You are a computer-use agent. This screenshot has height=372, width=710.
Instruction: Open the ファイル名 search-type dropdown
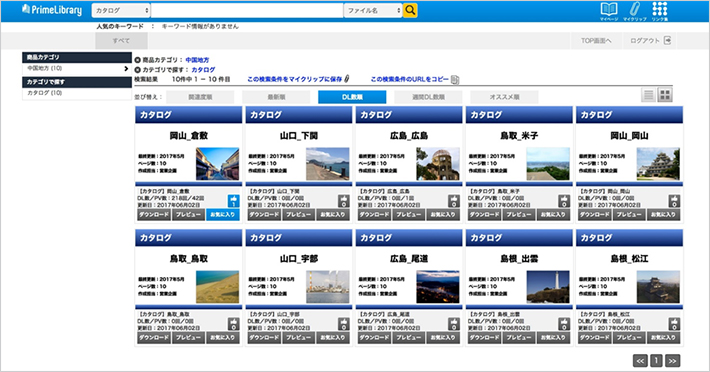tap(373, 10)
